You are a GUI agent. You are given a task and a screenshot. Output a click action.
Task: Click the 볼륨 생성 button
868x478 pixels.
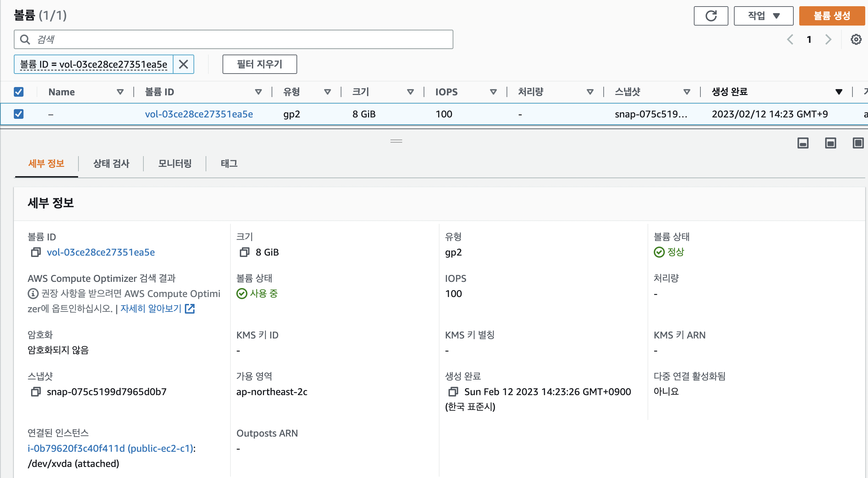[832, 16]
